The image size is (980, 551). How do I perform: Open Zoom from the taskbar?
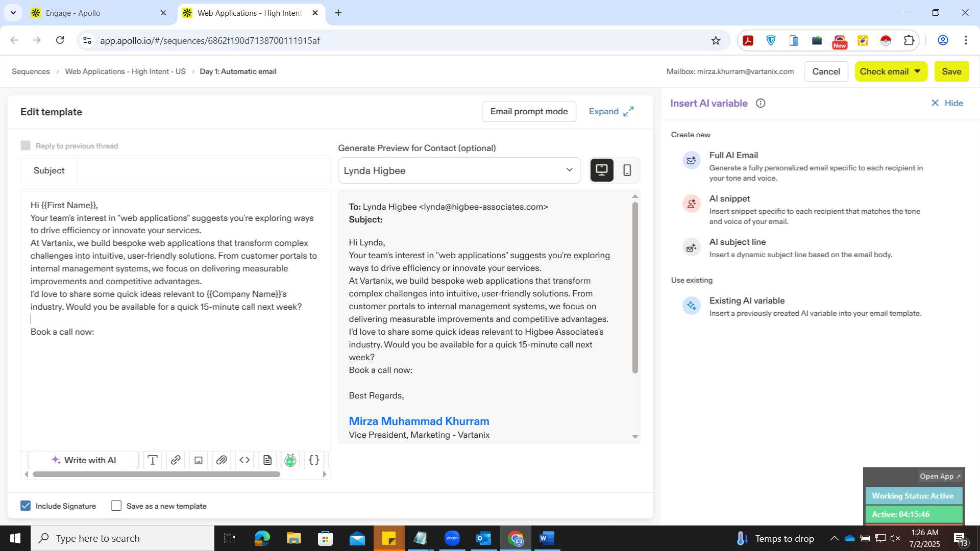(x=452, y=538)
